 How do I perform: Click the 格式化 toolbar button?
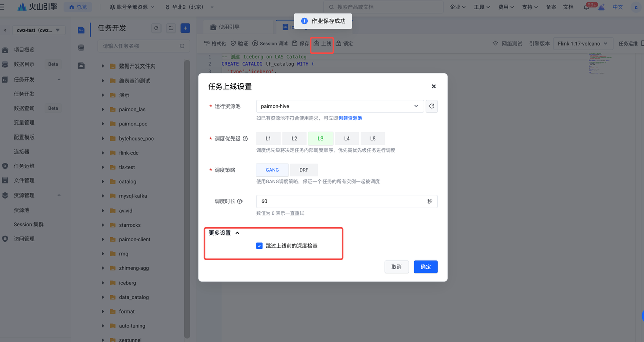215,44
